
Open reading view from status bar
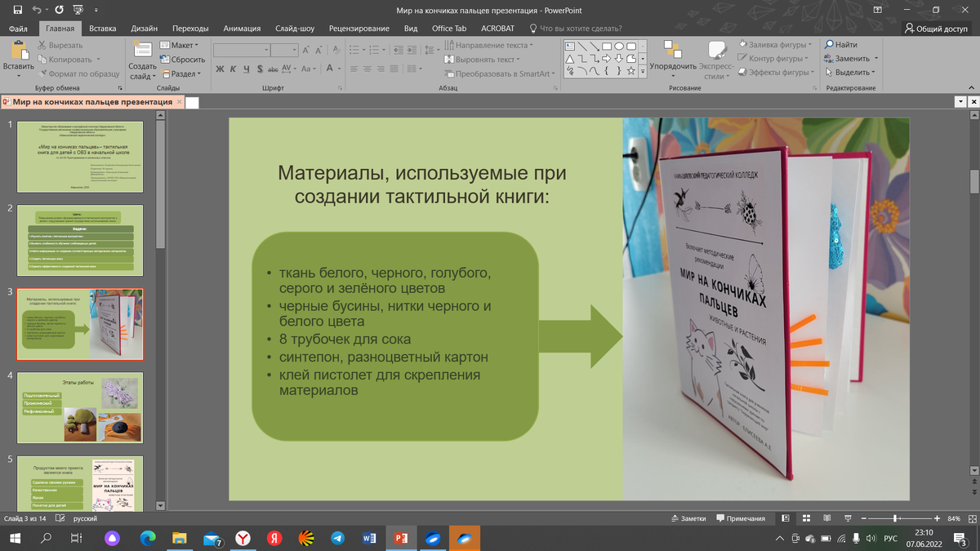826,518
